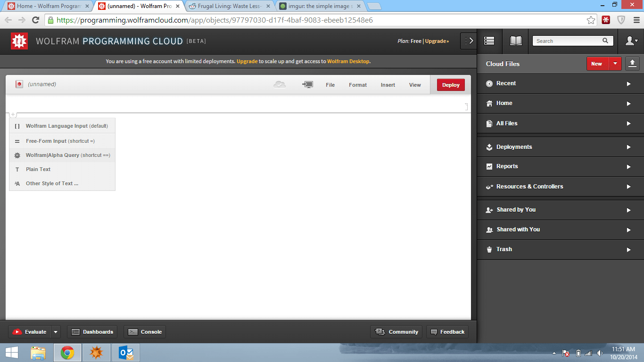Click the search magnifier icon

tap(605, 41)
